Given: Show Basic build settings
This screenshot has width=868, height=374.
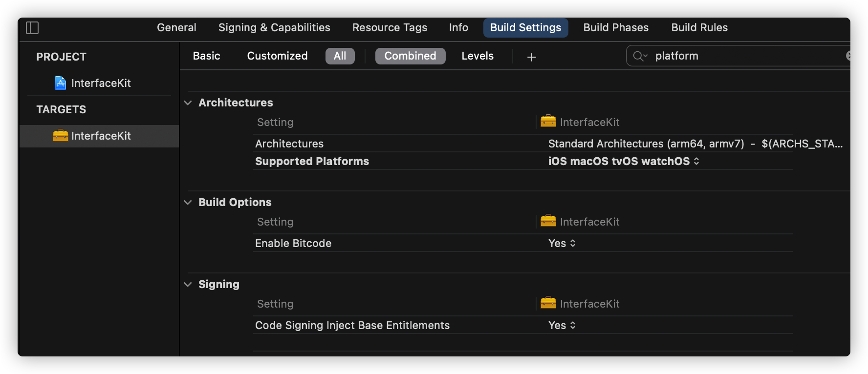Looking at the screenshot, I should coord(207,56).
